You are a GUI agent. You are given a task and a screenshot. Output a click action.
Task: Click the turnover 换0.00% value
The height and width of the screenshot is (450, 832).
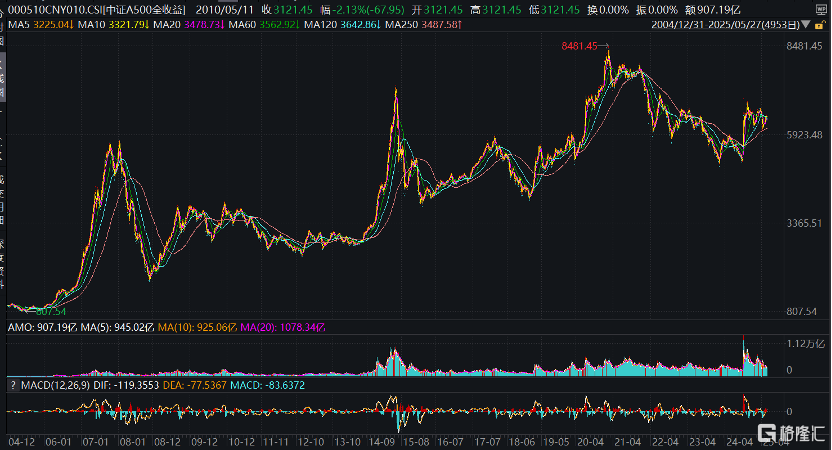(608, 10)
